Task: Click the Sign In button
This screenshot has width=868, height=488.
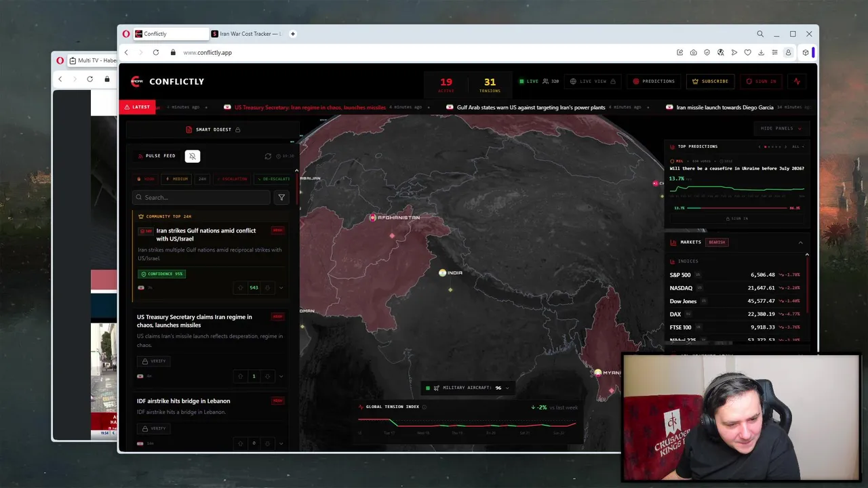Action: [x=761, y=81]
